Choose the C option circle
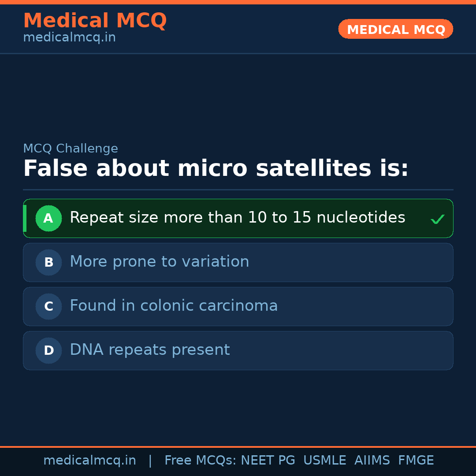This screenshot has height=476, width=476. point(48,306)
